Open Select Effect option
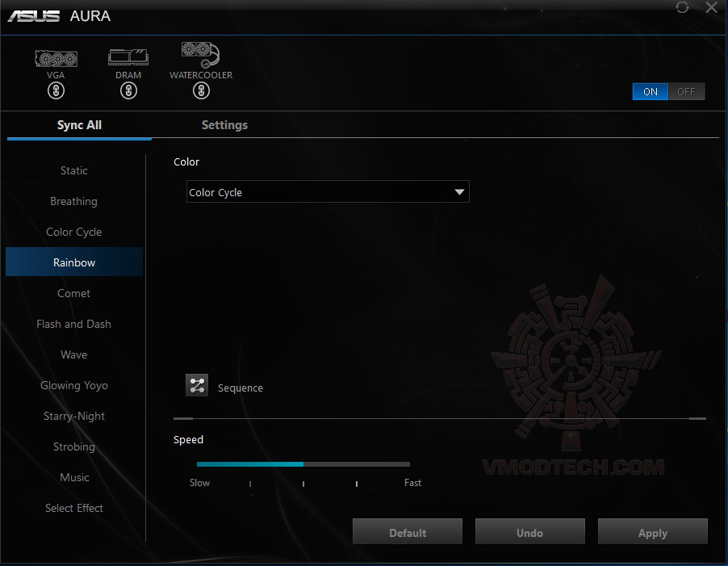 pos(73,508)
